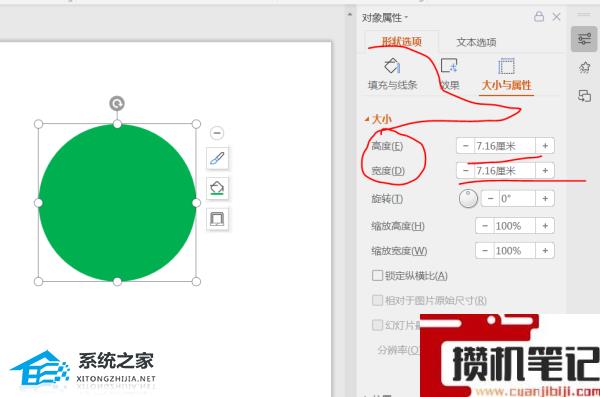Click the top-left resize handle of the circle

(x=39, y=124)
